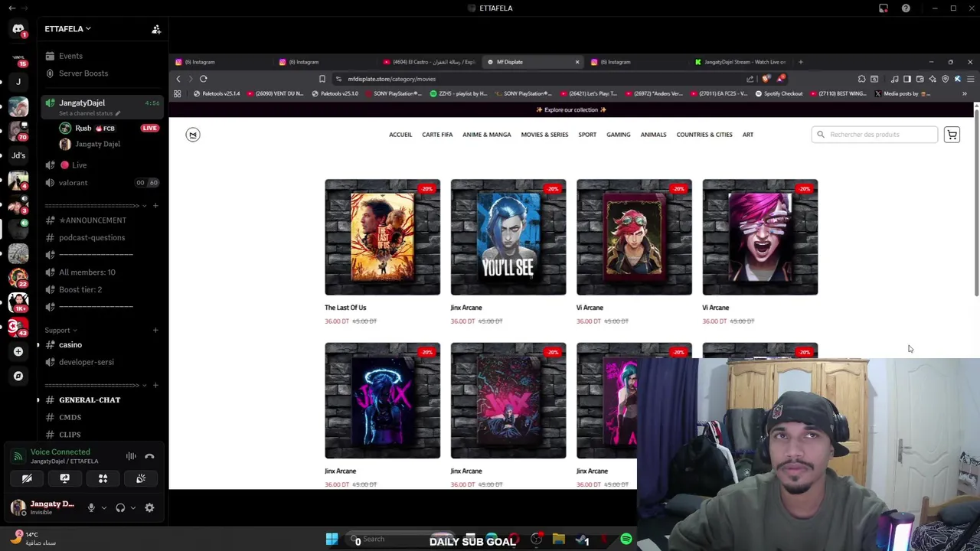Open browser hamburger menu

point(970,79)
